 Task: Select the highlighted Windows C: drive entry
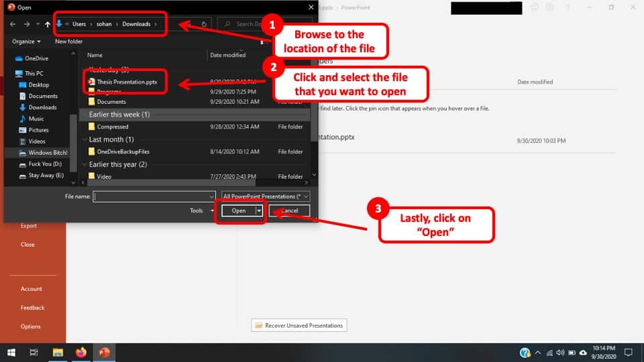(x=43, y=153)
